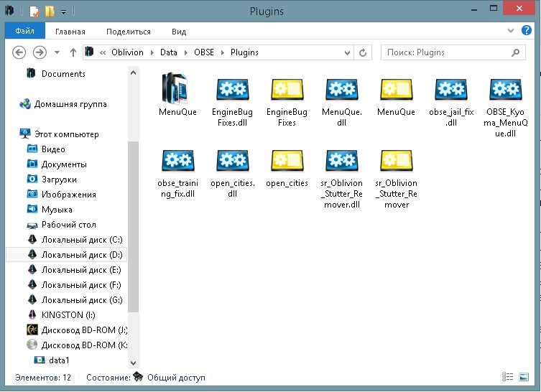This screenshot has height=392, width=541.
Task: Select the MenuQue.dll file icon
Action: coord(341,89)
